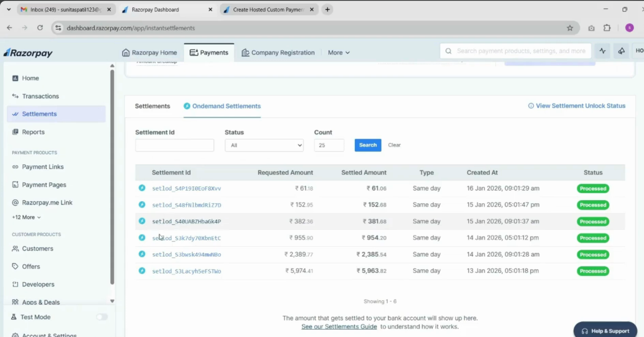Click the Test Mode flask icon
The image size is (644, 337).
pos(14,317)
